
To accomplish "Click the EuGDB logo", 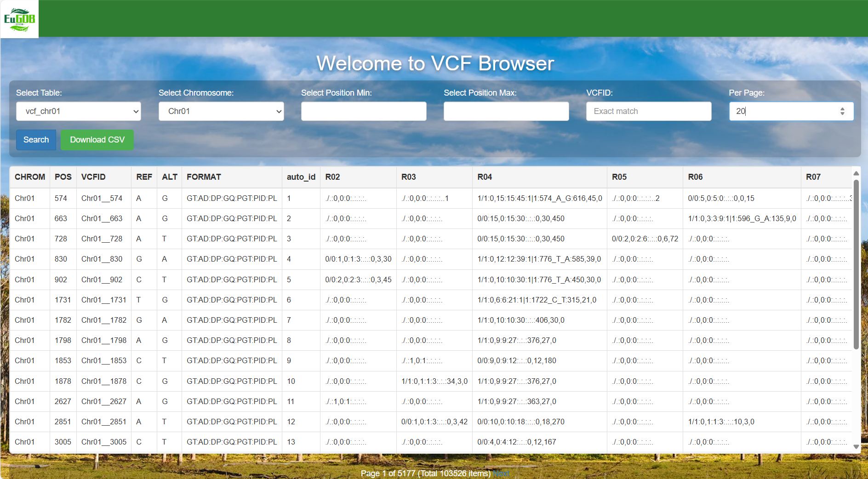I will 19,18.
